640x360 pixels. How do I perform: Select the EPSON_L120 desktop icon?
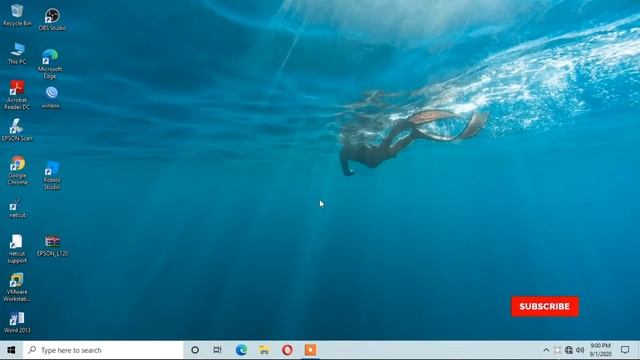click(x=53, y=246)
